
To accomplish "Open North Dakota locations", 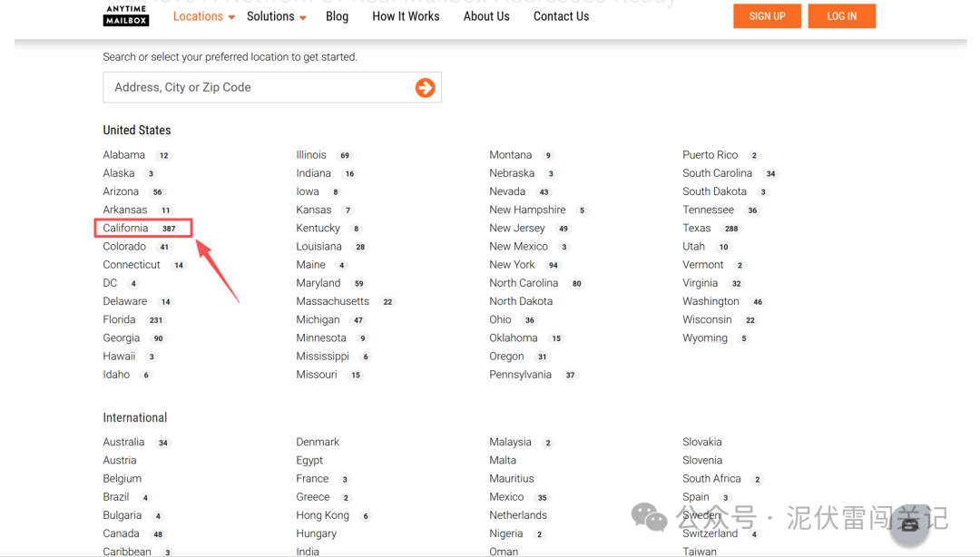I will 521,301.
